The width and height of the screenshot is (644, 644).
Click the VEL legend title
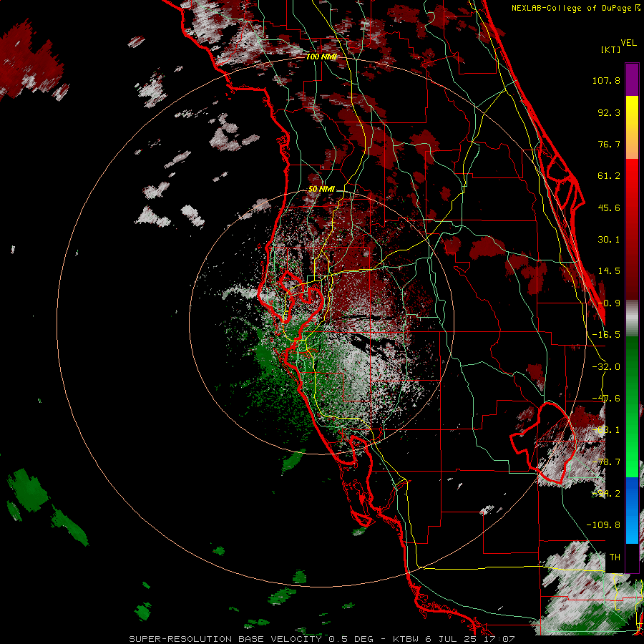click(x=629, y=43)
